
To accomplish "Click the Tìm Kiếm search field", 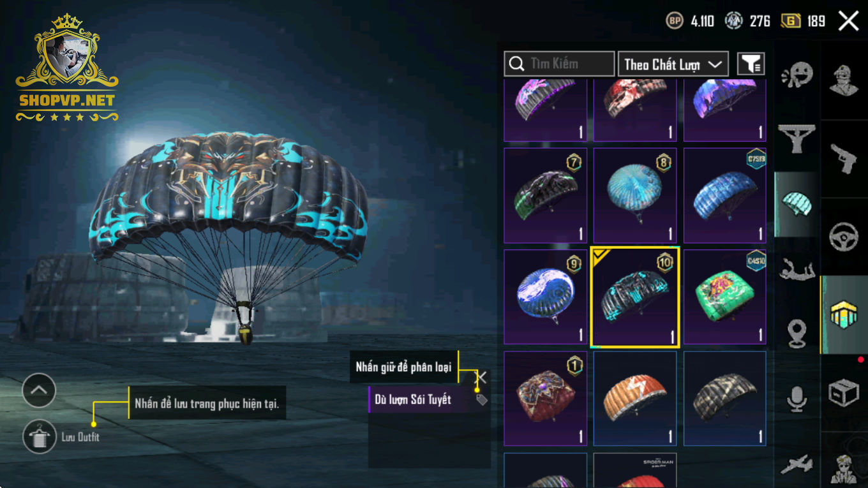I will 559,64.
